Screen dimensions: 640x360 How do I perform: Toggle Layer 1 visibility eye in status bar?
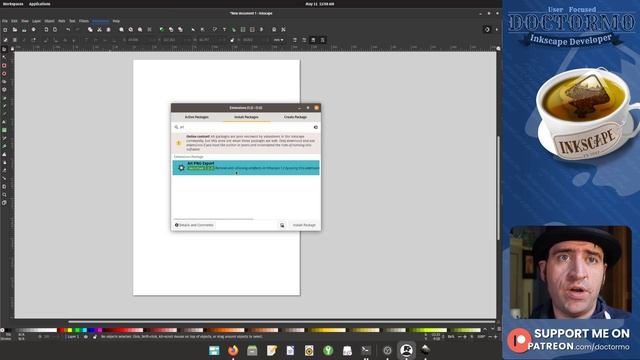pyautogui.click(x=85, y=337)
